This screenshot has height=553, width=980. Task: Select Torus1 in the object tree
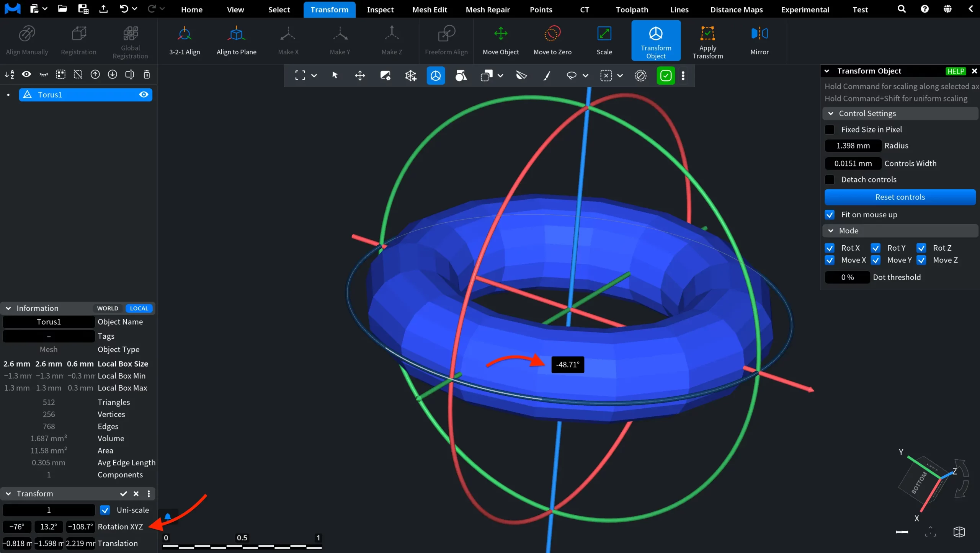(85, 95)
